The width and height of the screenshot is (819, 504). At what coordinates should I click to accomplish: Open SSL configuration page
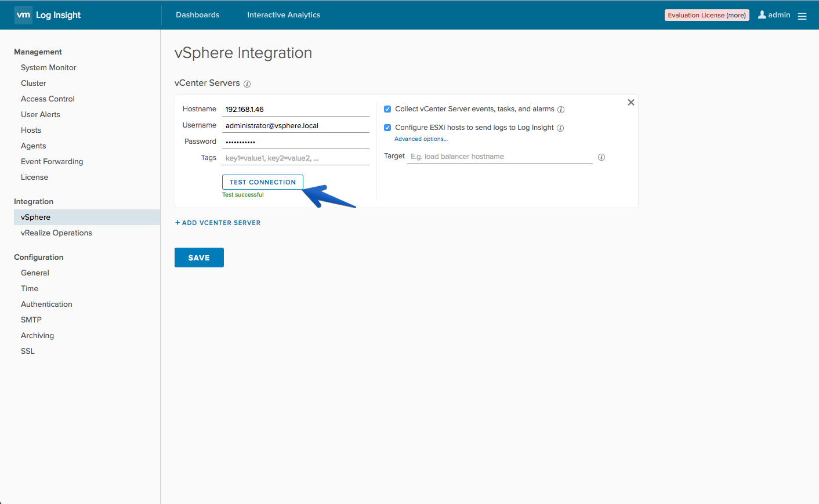click(x=28, y=351)
